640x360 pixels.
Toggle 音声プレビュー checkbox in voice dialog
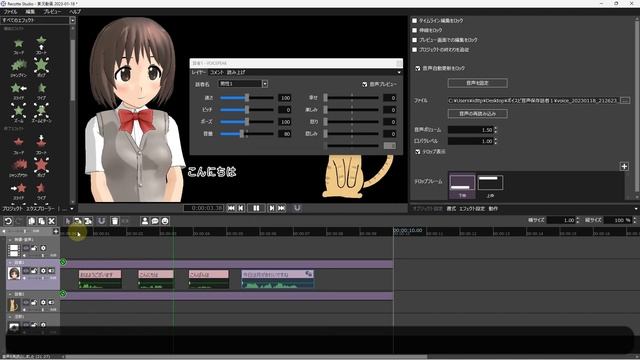point(364,84)
